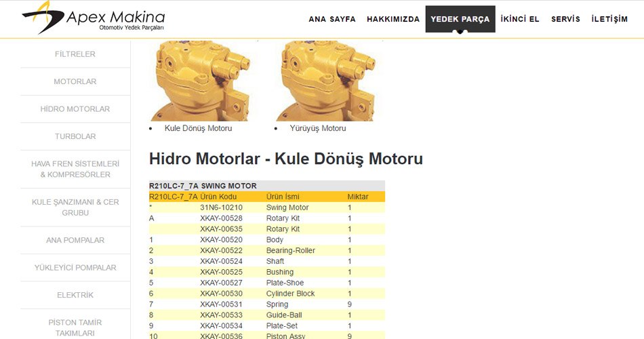Viewport: 644px width, 339px height.
Task: Click the Bearing-Roller product name
Action: [x=290, y=250]
